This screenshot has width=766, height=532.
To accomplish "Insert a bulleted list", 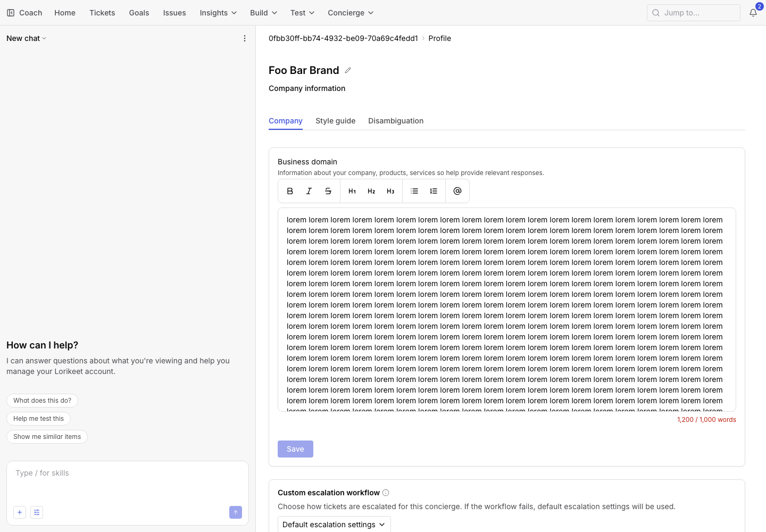I will 414,191.
